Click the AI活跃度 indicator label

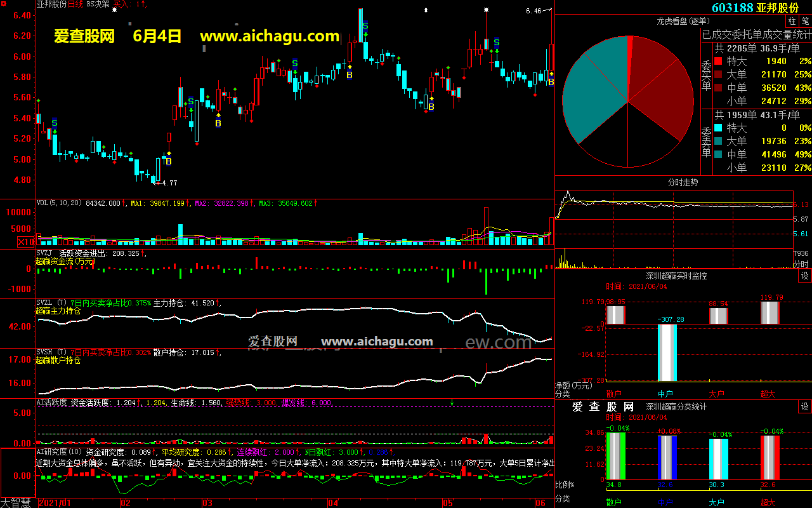51,403
